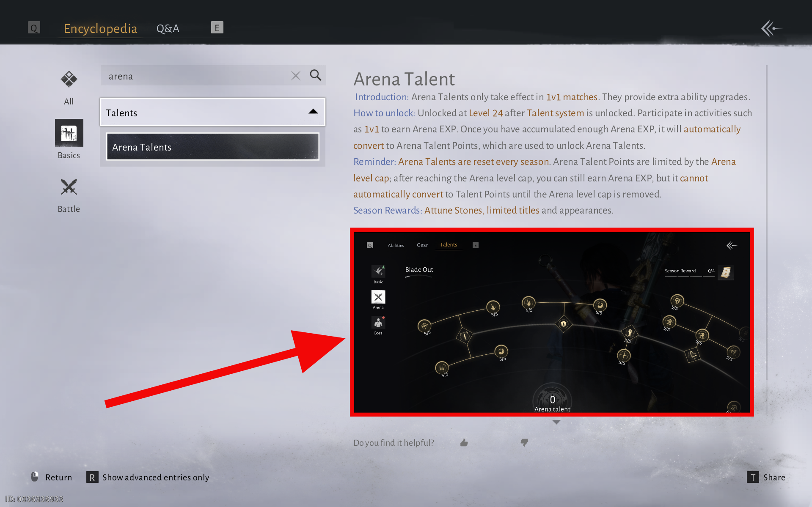This screenshot has height=507, width=812.
Task: Click the arena search input field
Action: [195, 76]
